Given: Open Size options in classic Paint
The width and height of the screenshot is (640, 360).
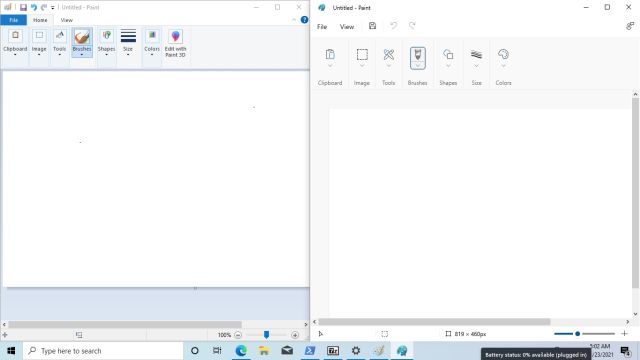Looking at the screenshot, I should [128, 42].
